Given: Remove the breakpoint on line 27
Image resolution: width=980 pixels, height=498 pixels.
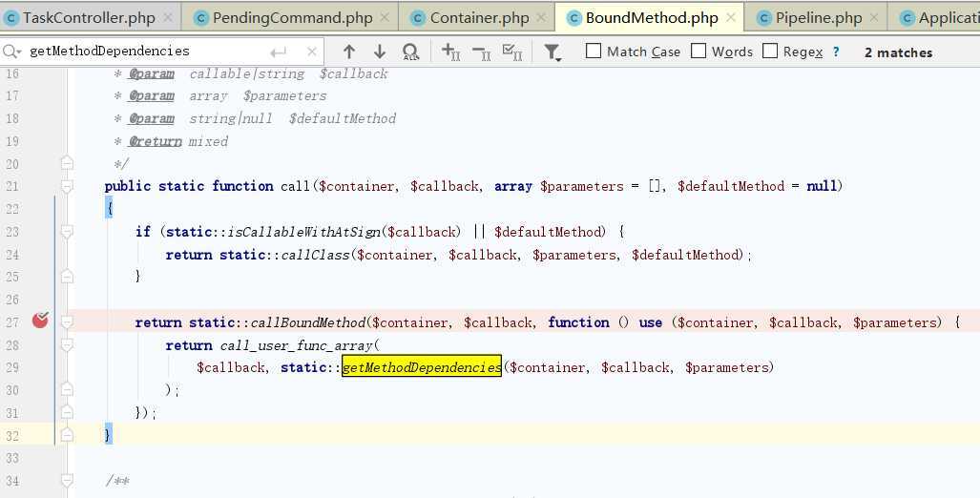Looking at the screenshot, I should (x=40, y=322).
